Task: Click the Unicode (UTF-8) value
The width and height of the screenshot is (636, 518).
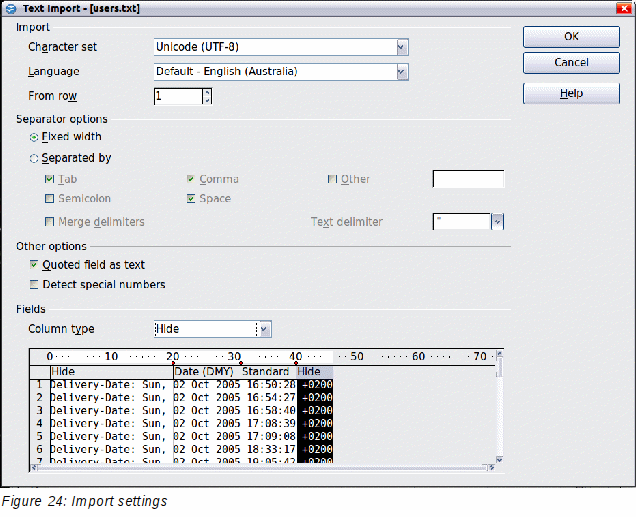Action: tap(198, 47)
